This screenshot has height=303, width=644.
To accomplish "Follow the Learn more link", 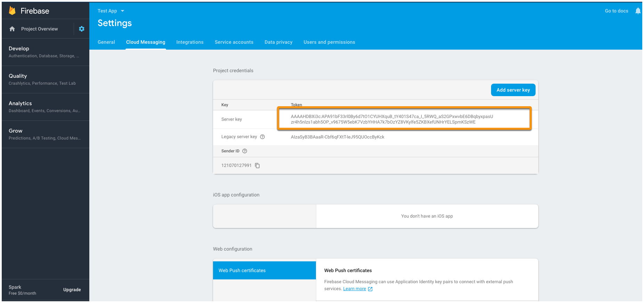I will pyautogui.click(x=354, y=289).
